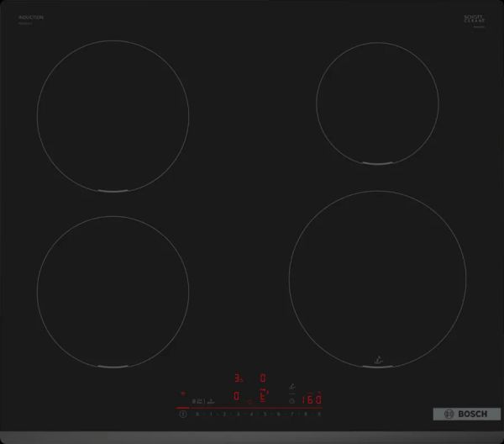
Task: Select rear-left zone display showing 3
Action: pos(238,379)
